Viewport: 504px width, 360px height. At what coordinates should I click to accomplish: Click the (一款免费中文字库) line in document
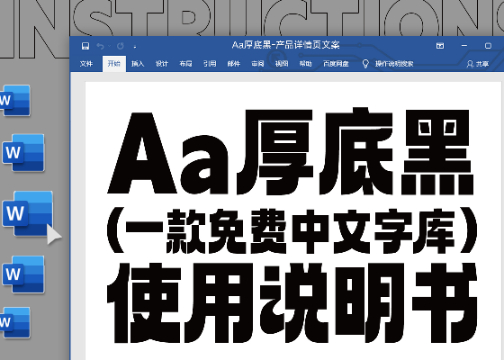(x=293, y=231)
